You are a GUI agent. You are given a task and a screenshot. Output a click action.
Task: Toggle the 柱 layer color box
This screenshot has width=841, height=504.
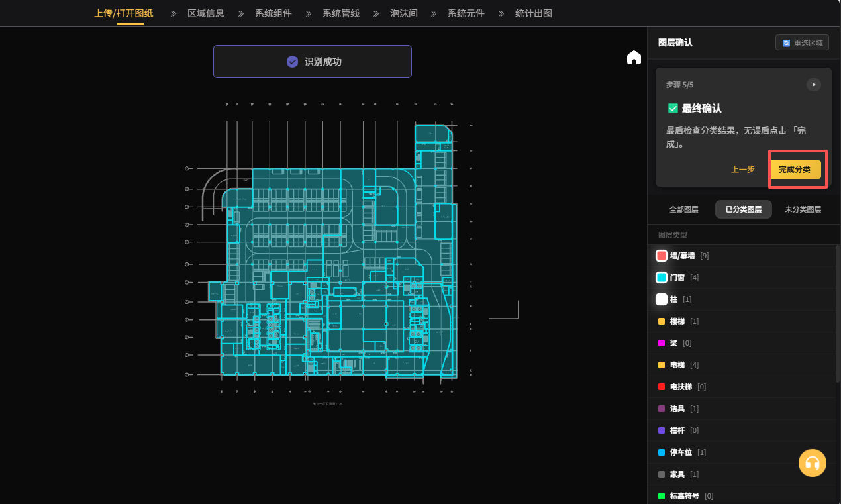662,299
